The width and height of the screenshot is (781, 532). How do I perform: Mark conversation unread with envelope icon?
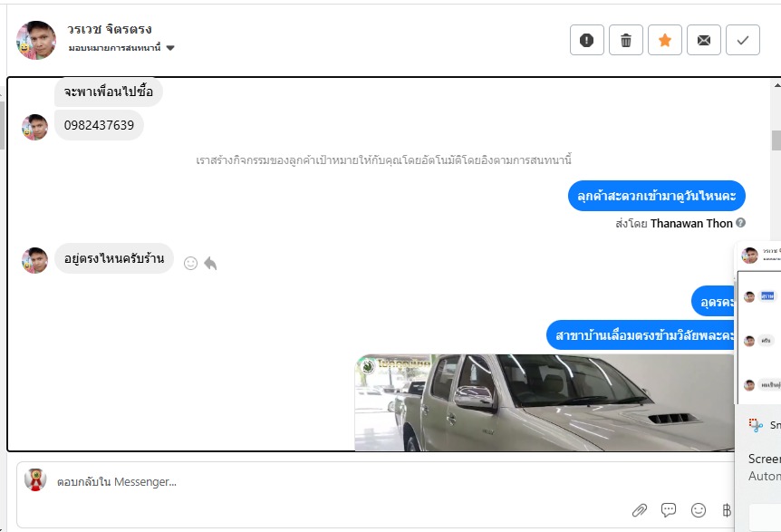tap(704, 40)
